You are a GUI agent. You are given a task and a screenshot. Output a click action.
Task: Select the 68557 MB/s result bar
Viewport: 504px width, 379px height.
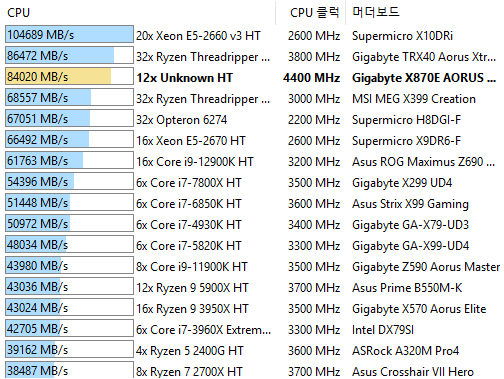[69, 97]
